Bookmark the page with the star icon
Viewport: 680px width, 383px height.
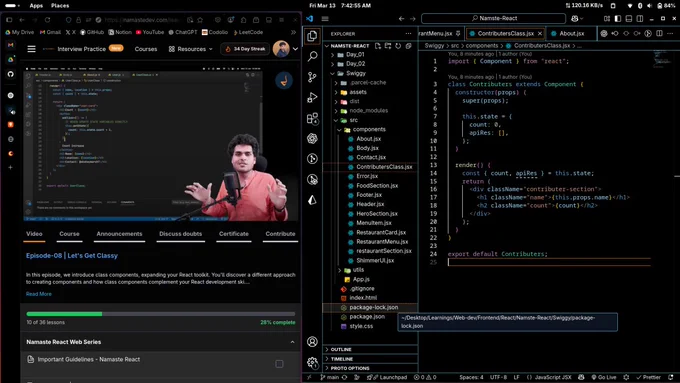200,20
